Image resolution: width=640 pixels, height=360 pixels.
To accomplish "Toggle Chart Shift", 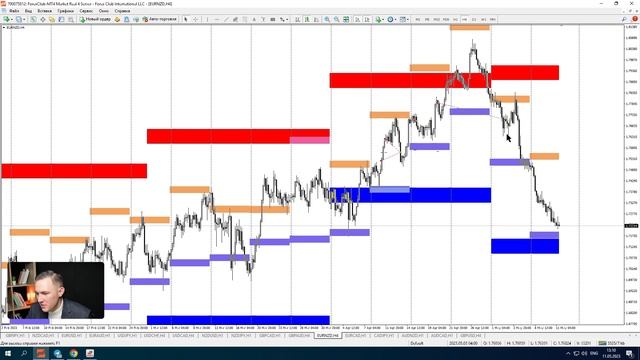I will [367, 19].
